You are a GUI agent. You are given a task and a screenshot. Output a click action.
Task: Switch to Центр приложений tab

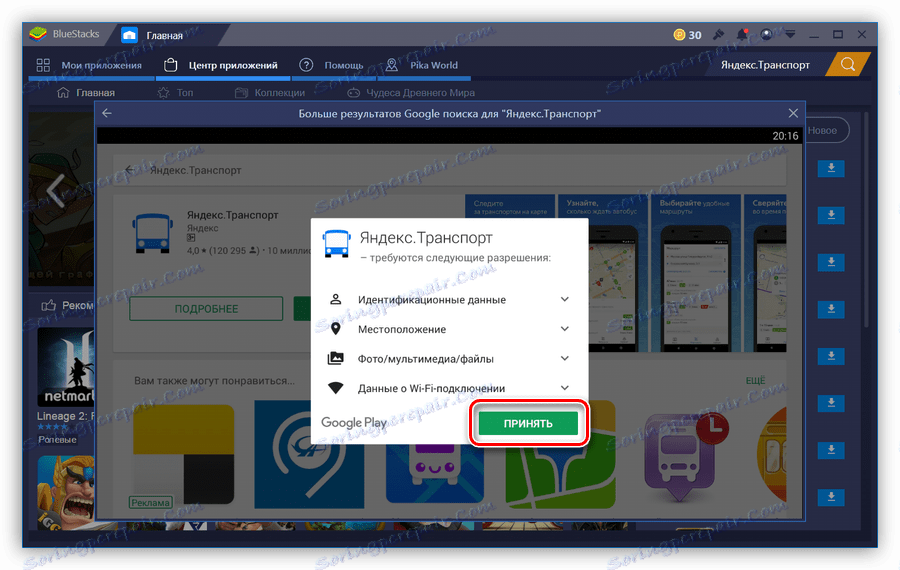pyautogui.click(x=221, y=65)
